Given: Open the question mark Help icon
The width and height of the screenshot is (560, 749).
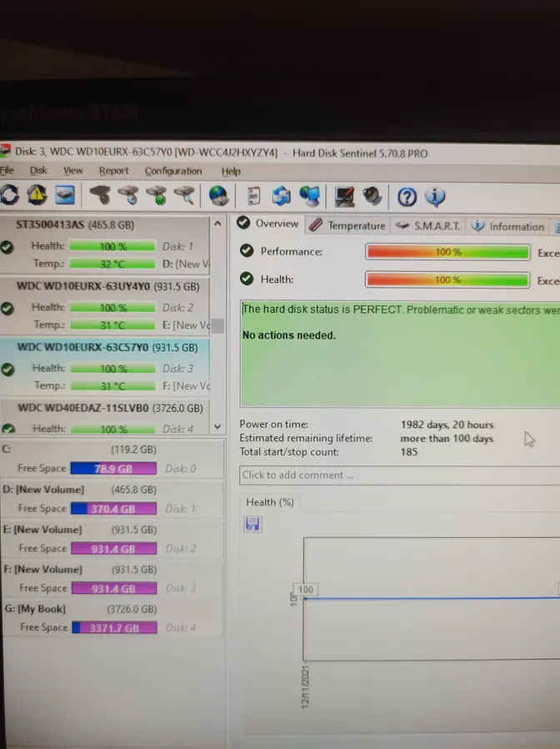Looking at the screenshot, I should 407,198.
